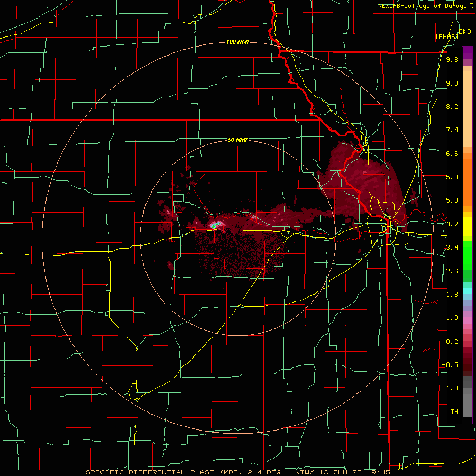
Task: Click the 6.6 value on the color scale
Action: click(452, 153)
